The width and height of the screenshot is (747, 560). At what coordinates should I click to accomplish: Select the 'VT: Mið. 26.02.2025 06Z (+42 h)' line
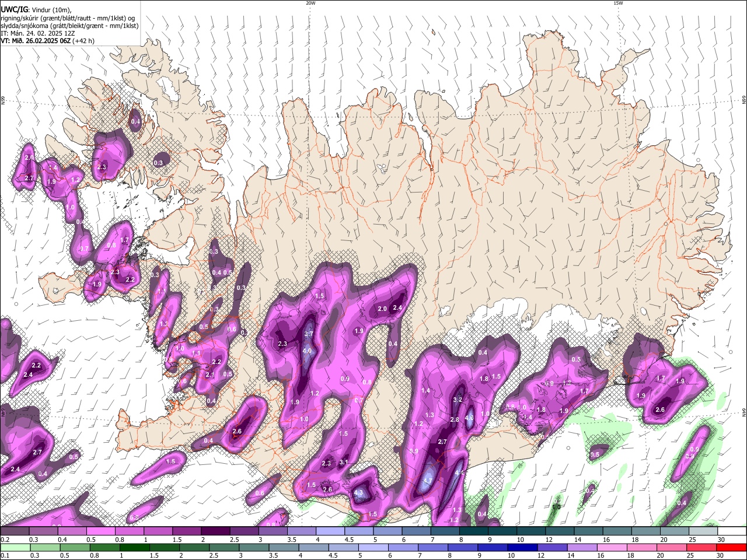(47, 41)
